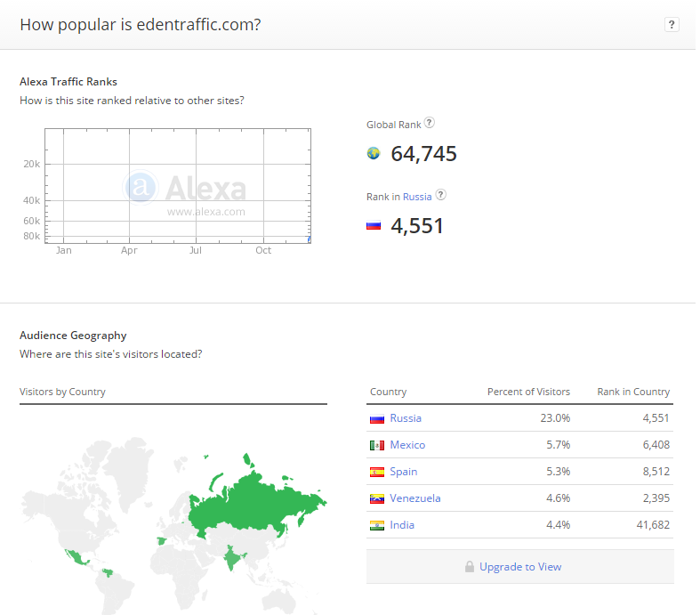Open the Mexico country link

(407, 445)
